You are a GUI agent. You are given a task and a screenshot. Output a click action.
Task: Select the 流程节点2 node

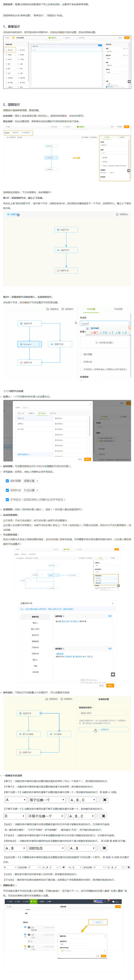pyautogui.click(x=60, y=344)
